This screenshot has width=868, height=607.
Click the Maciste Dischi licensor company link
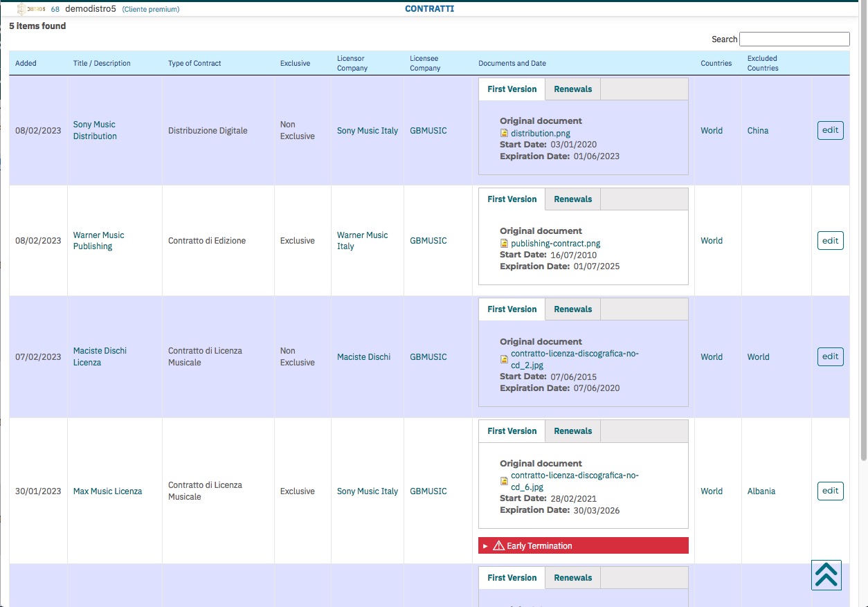pos(364,357)
